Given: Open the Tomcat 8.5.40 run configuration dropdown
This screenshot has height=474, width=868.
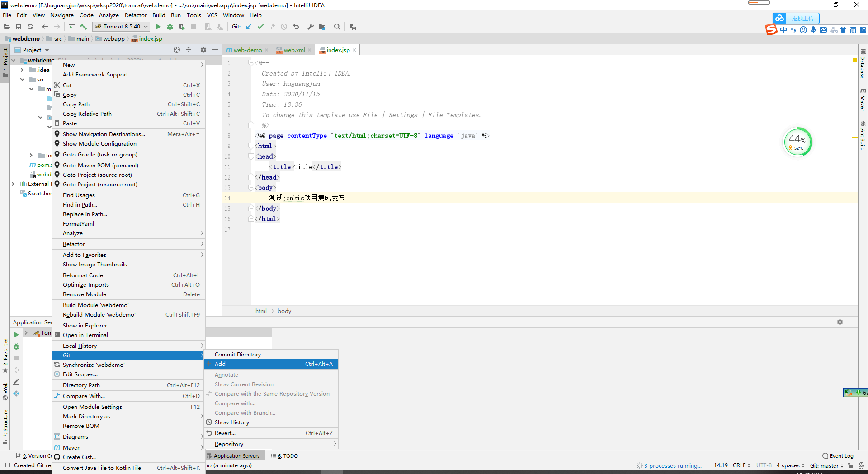Looking at the screenshot, I should click(x=121, y=27).
